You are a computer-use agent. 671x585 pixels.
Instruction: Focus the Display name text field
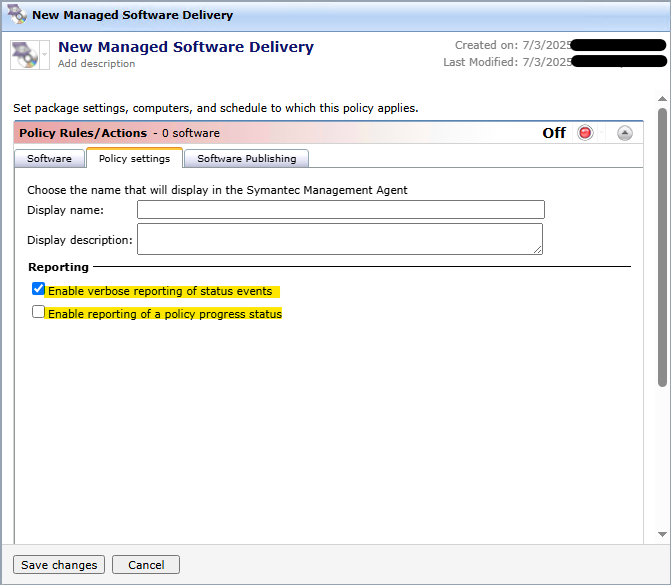(x=340, y=209)
